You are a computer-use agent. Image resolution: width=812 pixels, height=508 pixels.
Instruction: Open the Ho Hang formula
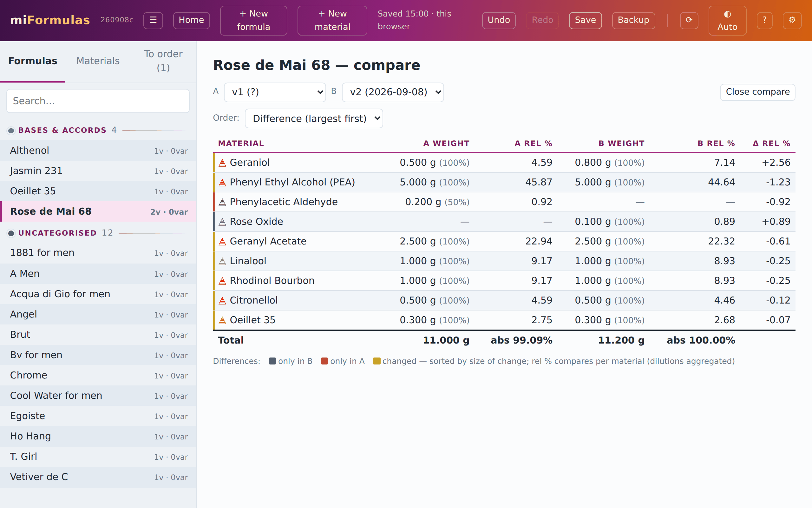click(x=98, y=437)
